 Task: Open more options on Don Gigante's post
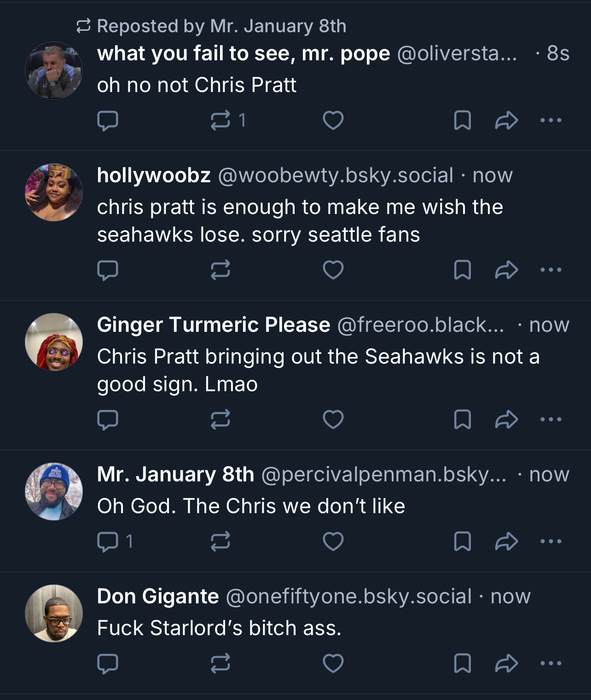pos(551,664)
